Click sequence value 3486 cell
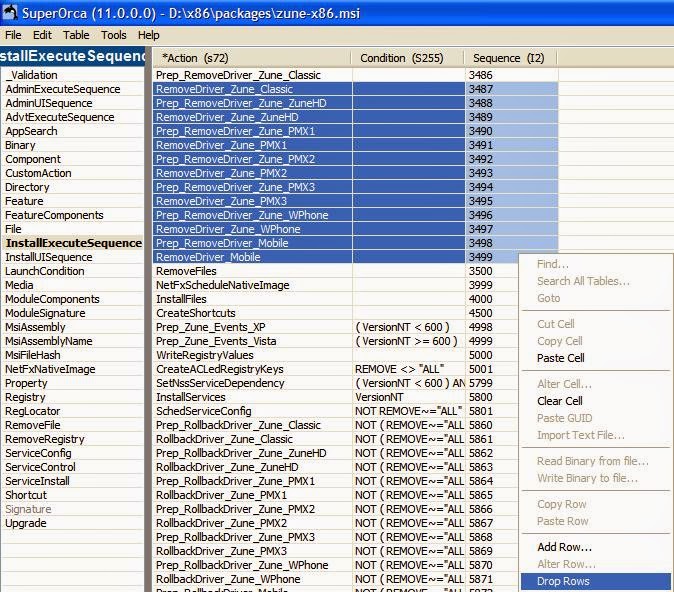674x592 pixels. pos(512,75)
